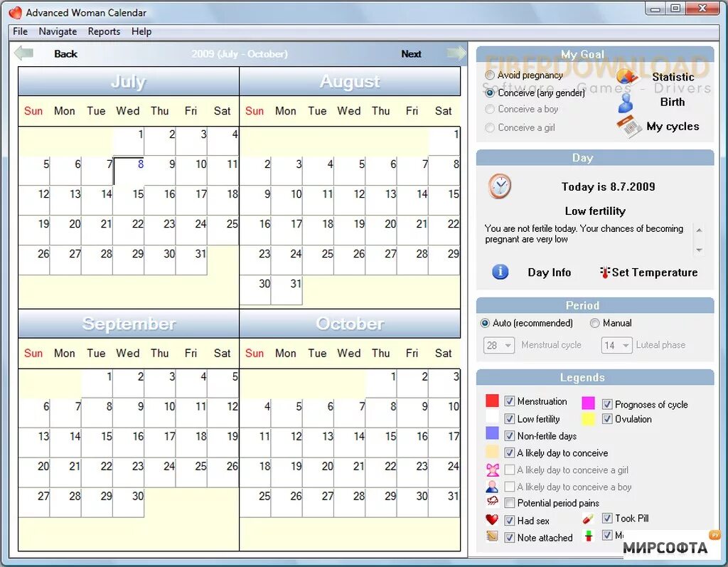Click the Back navigation button
Viewport: 728px width, 567px height.
[65, 53]
